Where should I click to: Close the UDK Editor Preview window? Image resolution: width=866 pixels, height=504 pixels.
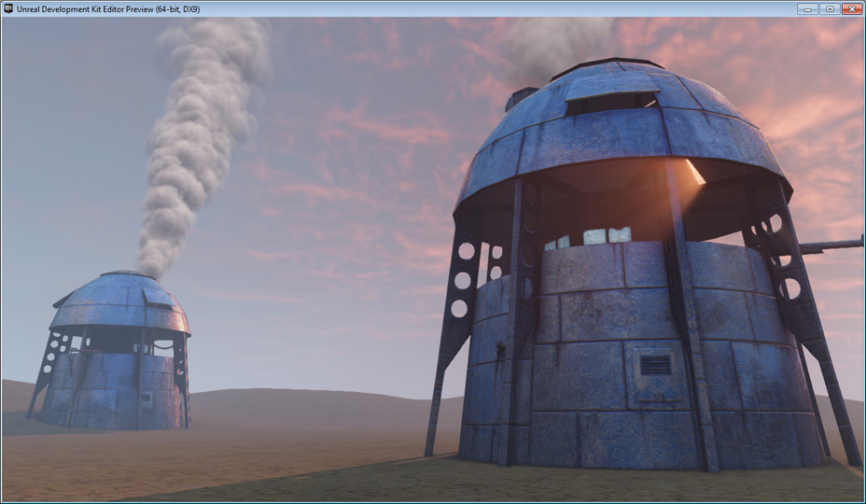pos(852,8)
